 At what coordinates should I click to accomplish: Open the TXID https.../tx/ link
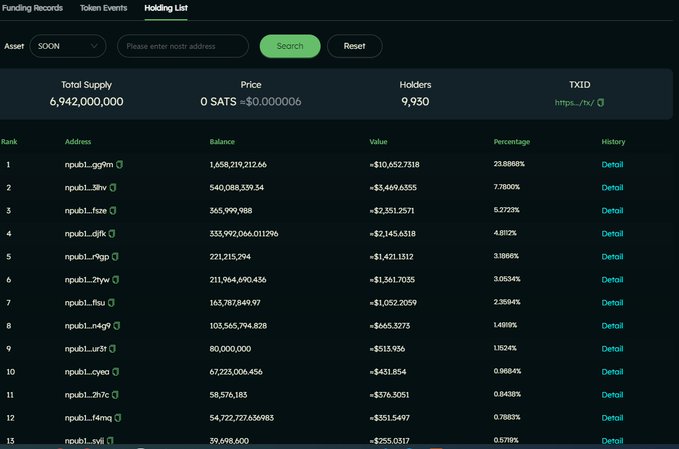[574, 103]
